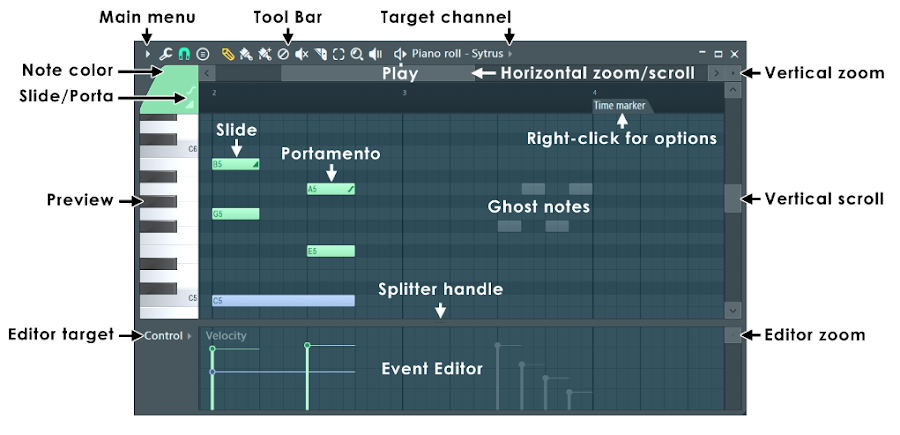Select the yellow Draw pencil tool
The height and width of the screenshot is (435, 900).
(x=228, y=54)
